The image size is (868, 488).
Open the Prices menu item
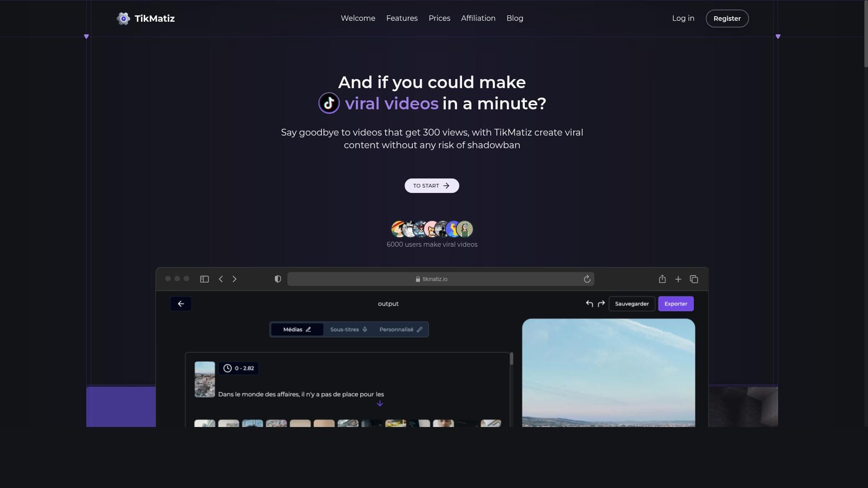tap(439, 19)
